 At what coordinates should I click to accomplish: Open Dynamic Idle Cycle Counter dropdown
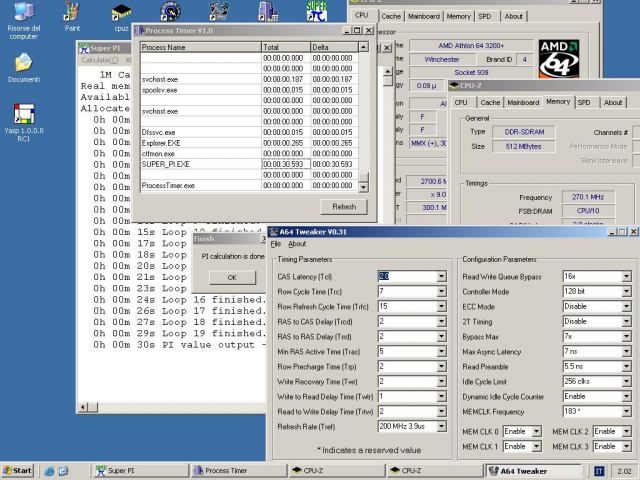627,397
